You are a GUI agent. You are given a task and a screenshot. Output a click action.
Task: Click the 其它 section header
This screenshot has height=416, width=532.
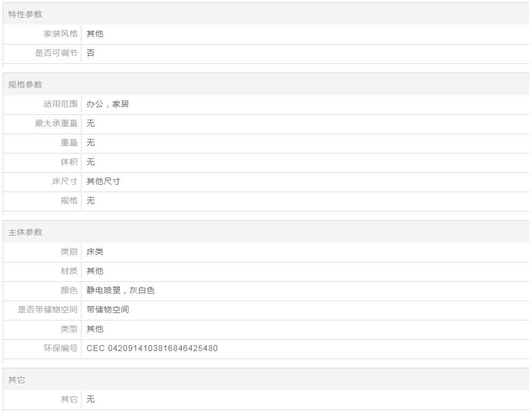click(x=17, y=380)
